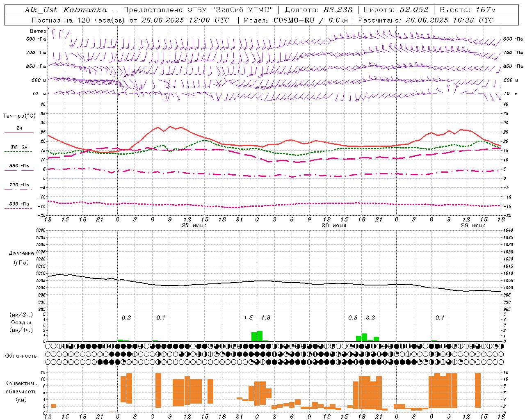
Task: Select the Широта: 52.052 value
Action: pos(396,10)
